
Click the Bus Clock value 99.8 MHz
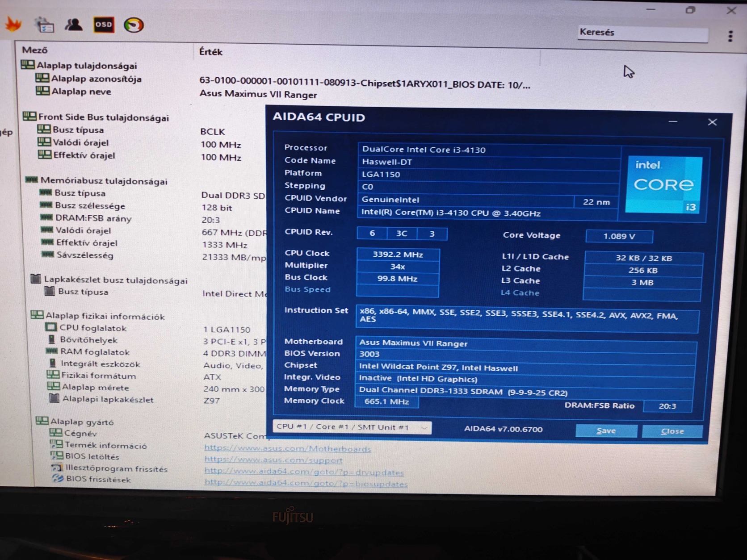pyautogui.click(x=398, y=279)
